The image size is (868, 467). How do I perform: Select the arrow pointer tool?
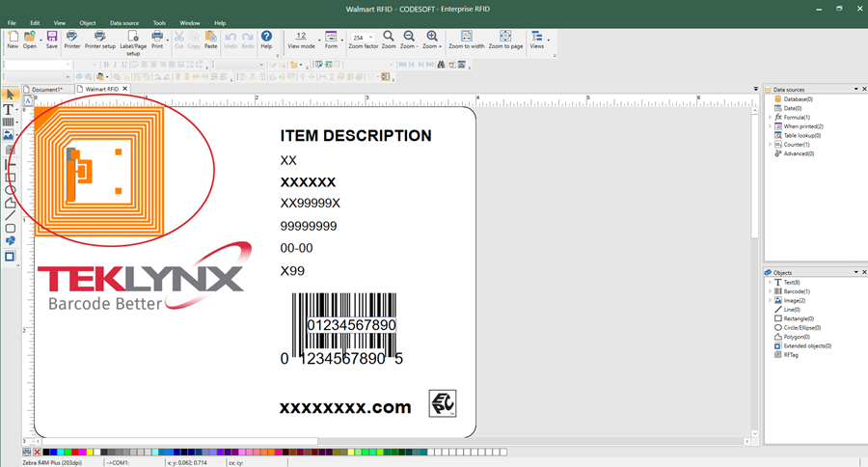pyautogui.click(x=10, y=96)
